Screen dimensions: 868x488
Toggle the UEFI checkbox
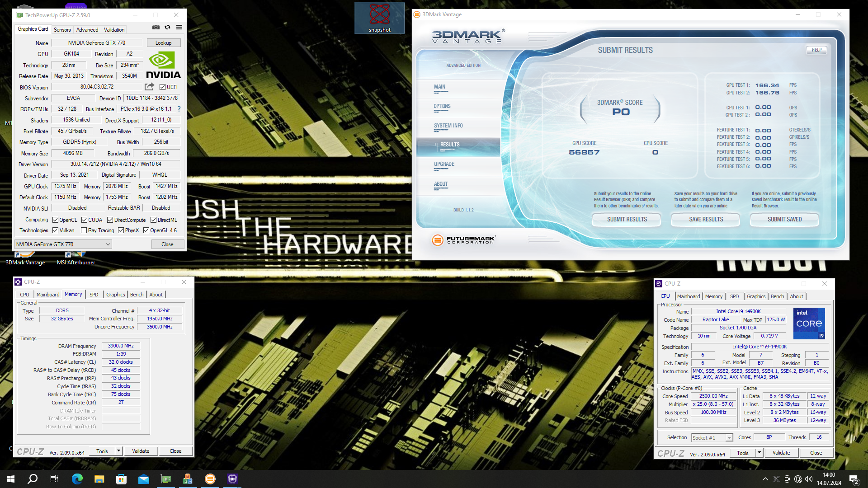pyautogui.click(x=162, y=87)
